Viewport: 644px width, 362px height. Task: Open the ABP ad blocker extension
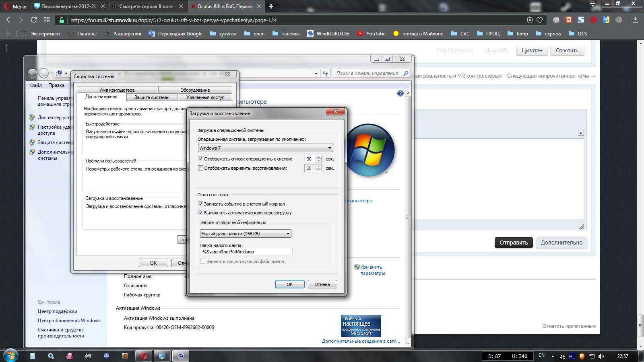tap(556, 20)
